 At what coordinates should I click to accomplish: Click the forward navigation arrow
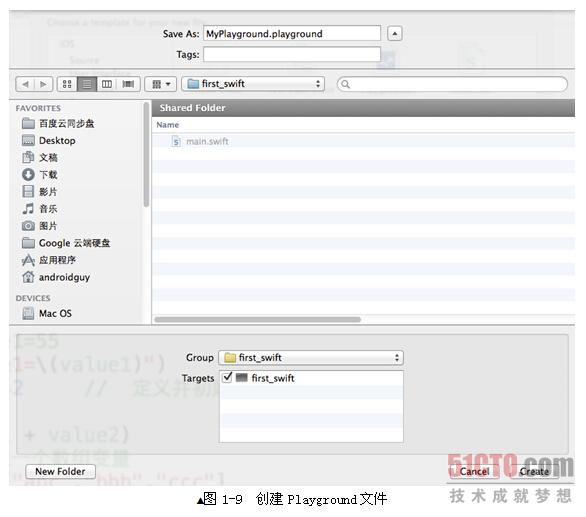(x=43, y=84)
